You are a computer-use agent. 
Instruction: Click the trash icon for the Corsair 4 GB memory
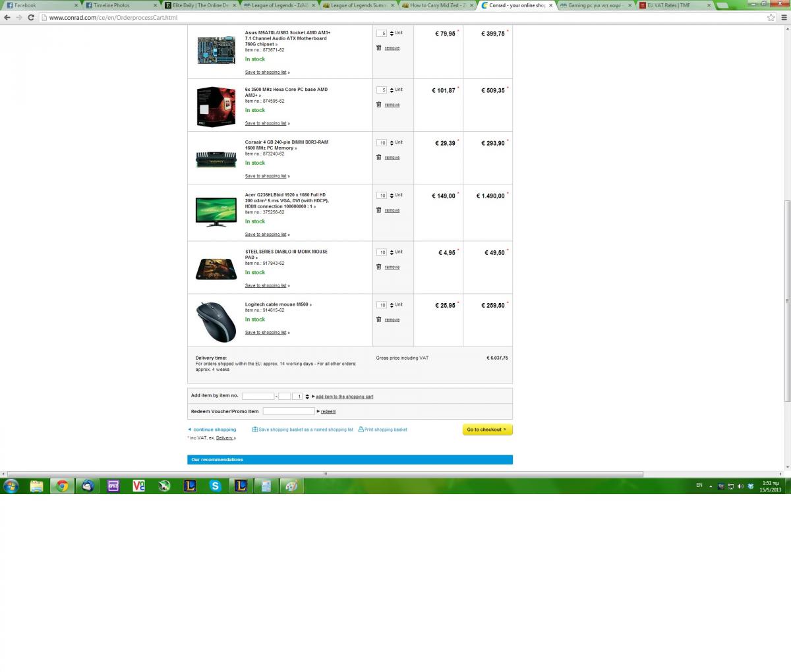(x=378, y=157)
